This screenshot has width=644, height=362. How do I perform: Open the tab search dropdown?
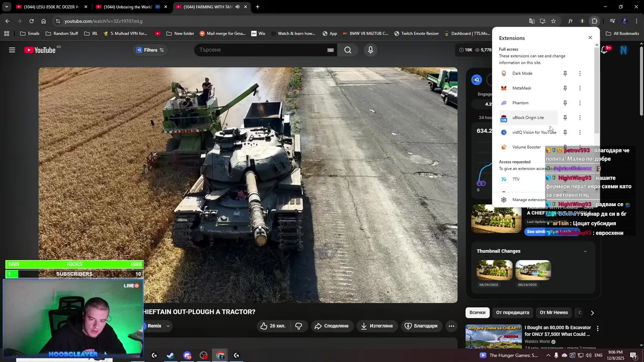click(7, 7)
